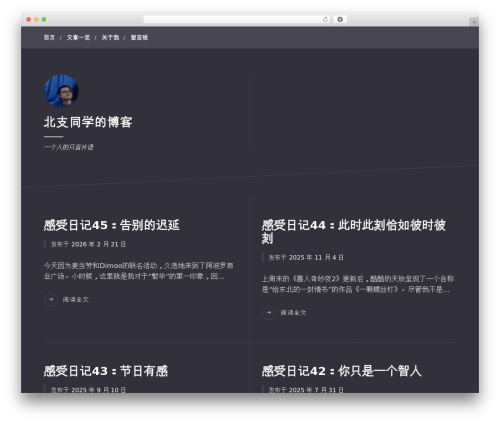Click excerpt text beginning 上周末的《喜人奇妙夜2》
Viewport: 500px width, 423px height.
coord(358,284)
